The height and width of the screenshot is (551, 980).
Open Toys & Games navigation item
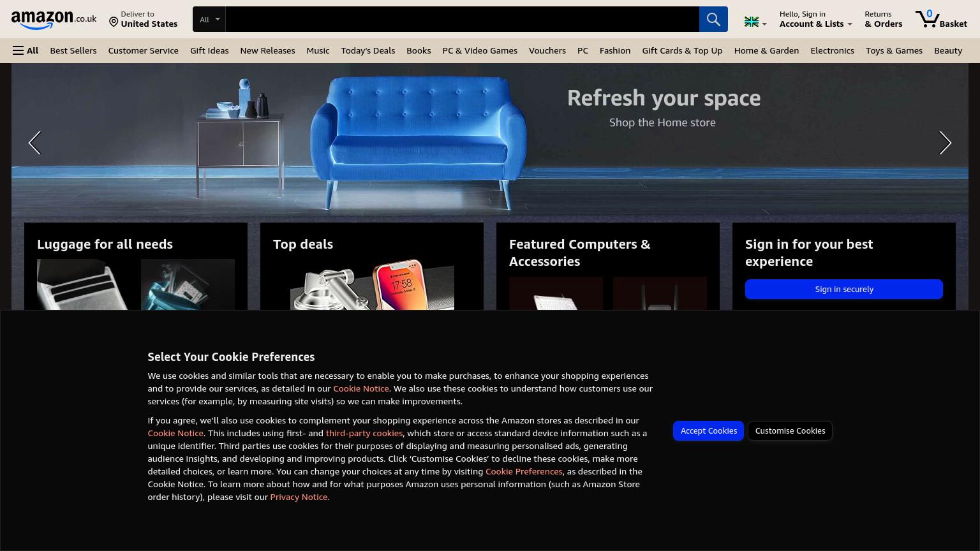894,50
